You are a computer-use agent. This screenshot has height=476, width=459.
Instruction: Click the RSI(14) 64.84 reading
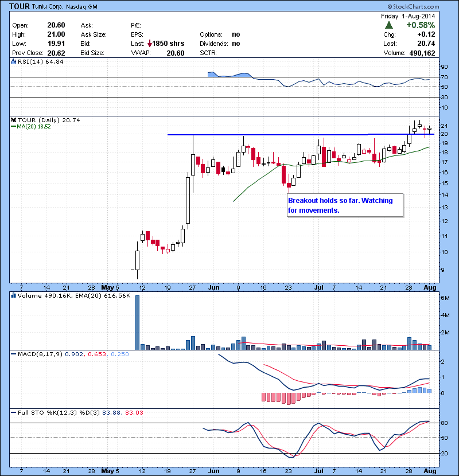pyautogui.click(x=41, y=61)
